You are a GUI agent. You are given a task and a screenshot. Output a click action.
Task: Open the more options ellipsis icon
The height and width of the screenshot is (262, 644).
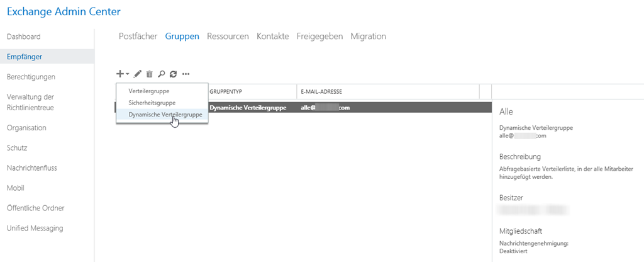[x=186, y=74]
